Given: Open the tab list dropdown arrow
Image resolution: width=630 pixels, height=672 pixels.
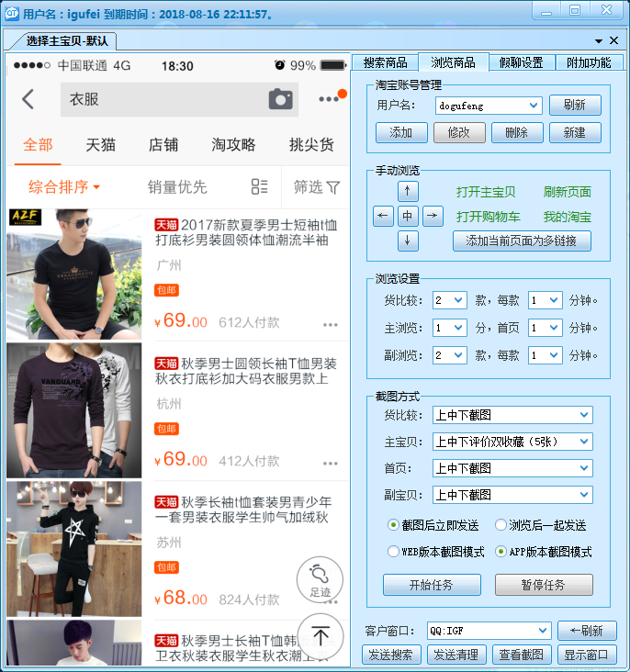Looking at the screenshot, I should tap(599, 41).
